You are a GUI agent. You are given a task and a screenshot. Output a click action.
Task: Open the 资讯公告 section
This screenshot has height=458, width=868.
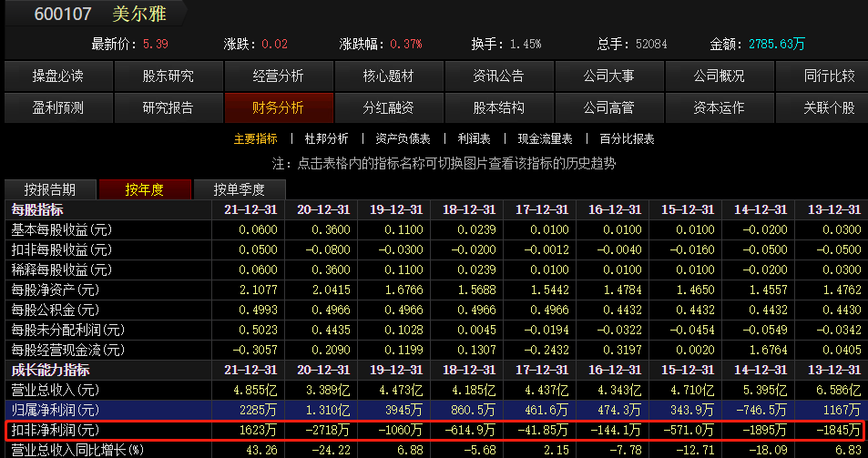(x=499, y=76)
